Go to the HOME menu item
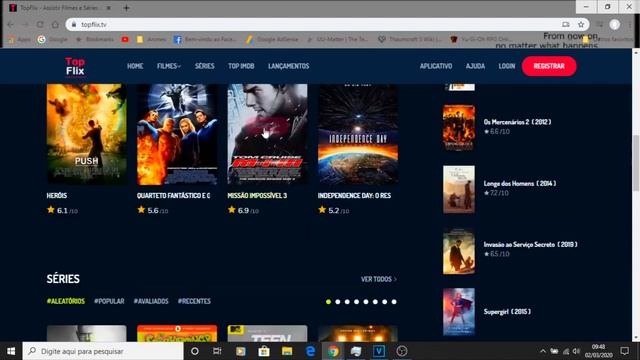Image resolution: width=640 pixels, height=360 pixels. 135,66
